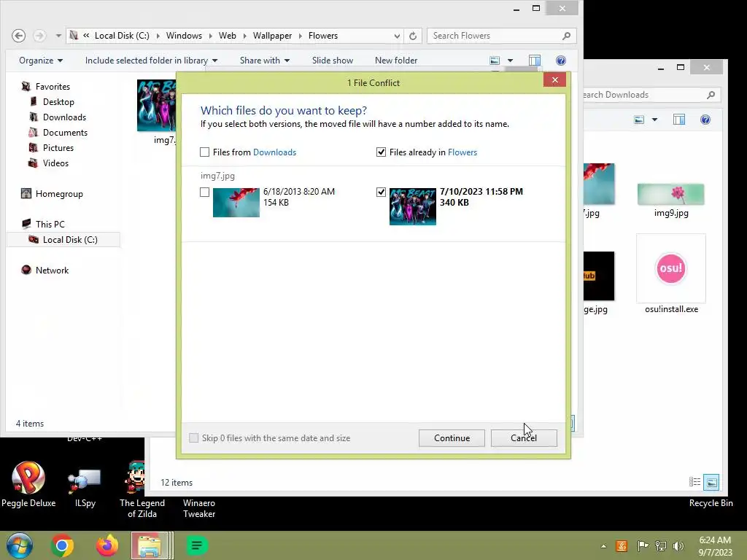The image size is (747, 560).
Task: Select Wallpaper in the address breadcrumb
Action: (272, 36)
